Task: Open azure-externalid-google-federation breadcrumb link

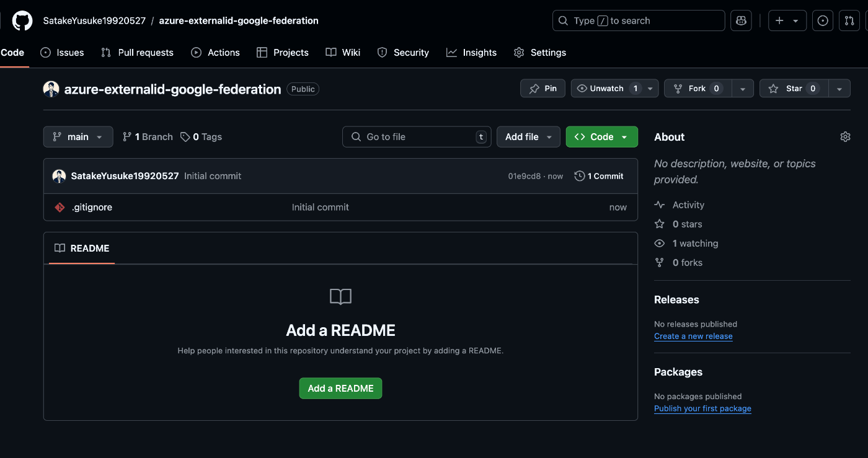Action: point(239,20)
